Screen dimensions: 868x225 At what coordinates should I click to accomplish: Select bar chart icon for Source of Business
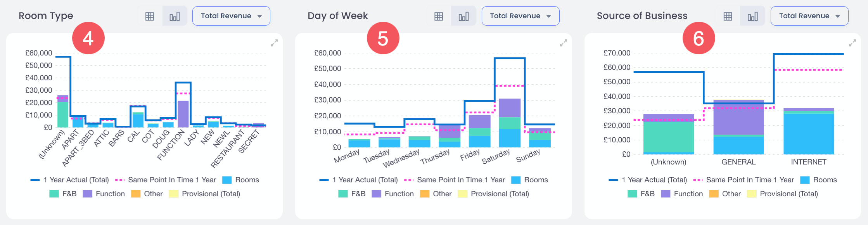click(x=752, y=16)
